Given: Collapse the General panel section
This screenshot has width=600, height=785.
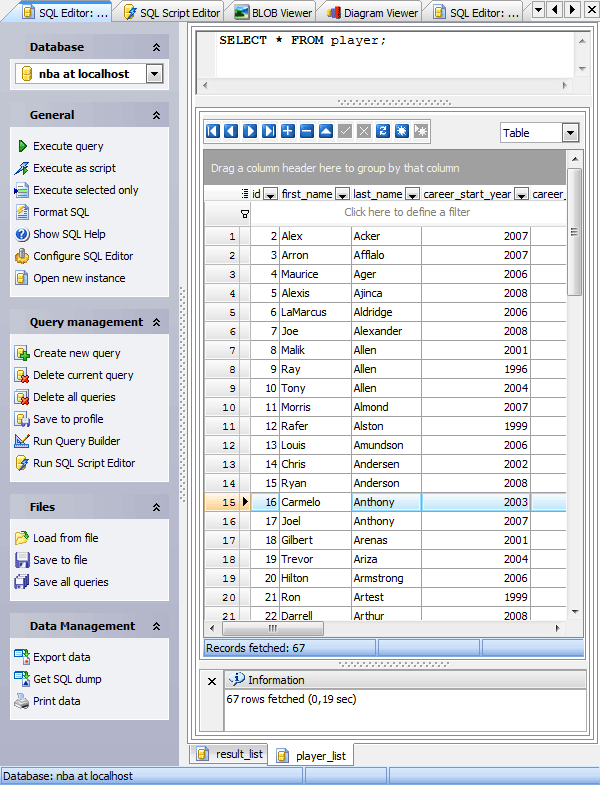Looking at the screenshot, I should 155,116.
